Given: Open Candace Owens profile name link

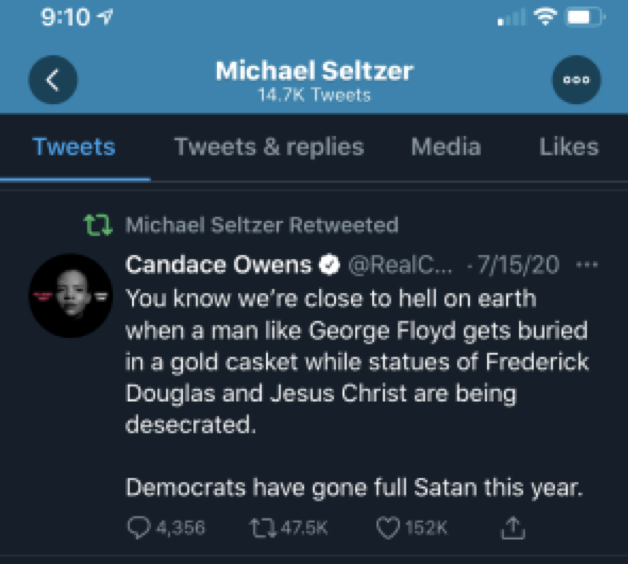Looking at the screenshot, I should point(219,265).
